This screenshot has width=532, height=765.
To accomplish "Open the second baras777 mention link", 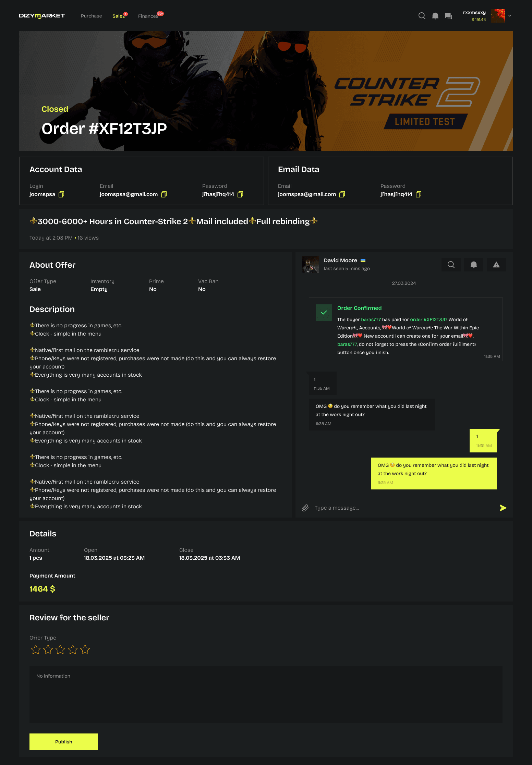I will point(347,344).
